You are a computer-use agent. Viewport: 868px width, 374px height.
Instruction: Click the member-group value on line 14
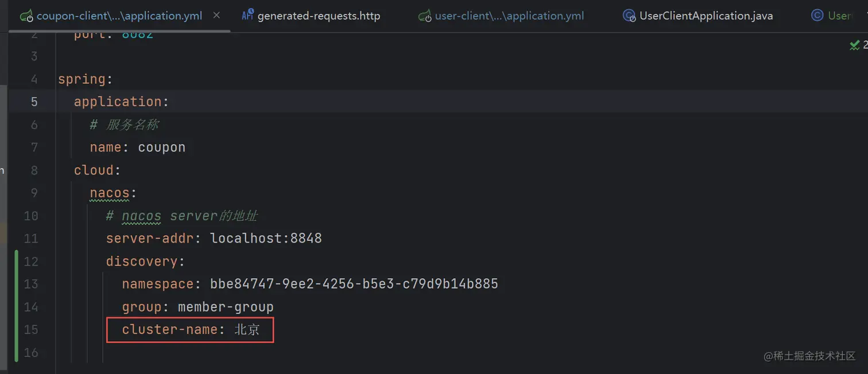[x=226, y=307]
